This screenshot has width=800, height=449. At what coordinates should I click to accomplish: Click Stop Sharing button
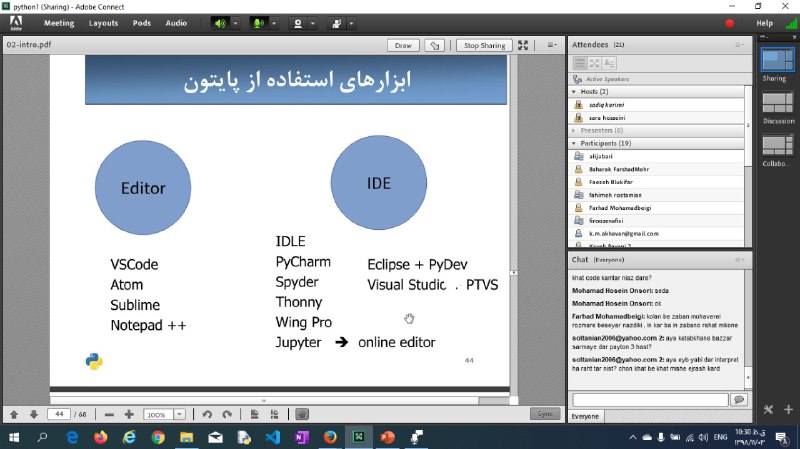click(x=485, y=45)
